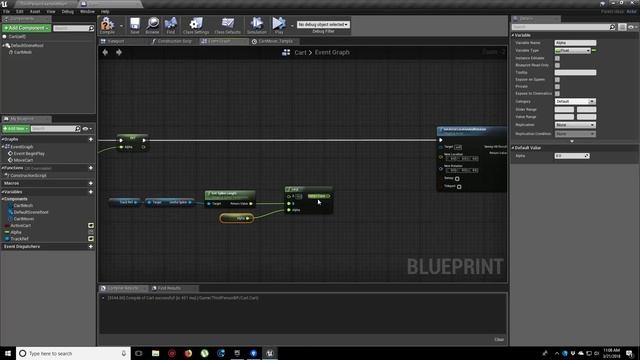Click Clear in Compiler Results
This screenshot has width=640, height=360.
[499, 340]
